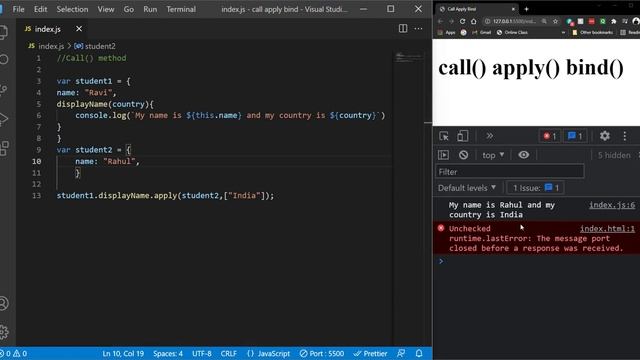Open the Edit menu
The width and height of the screenshot is (640, 360).
click(40, 9)
